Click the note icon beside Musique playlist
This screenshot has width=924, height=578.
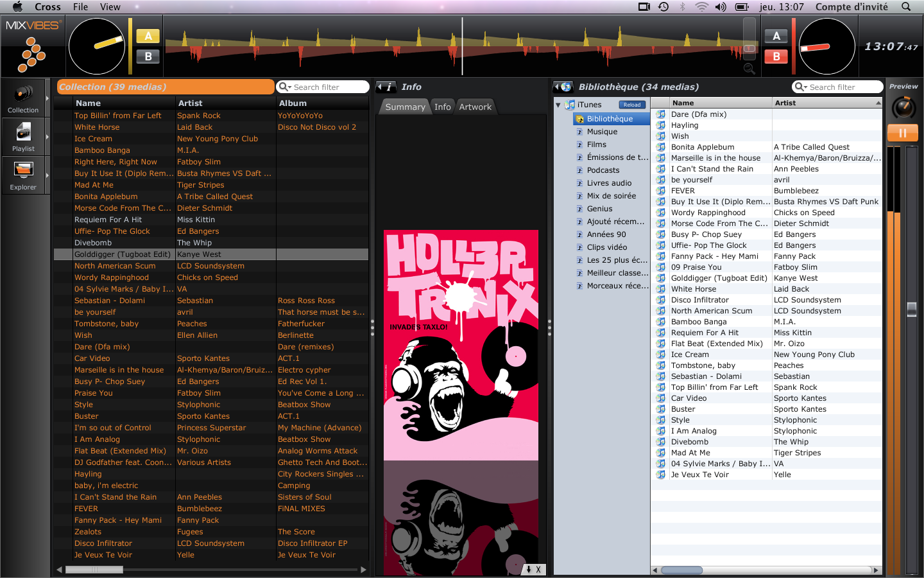[579, 132]
